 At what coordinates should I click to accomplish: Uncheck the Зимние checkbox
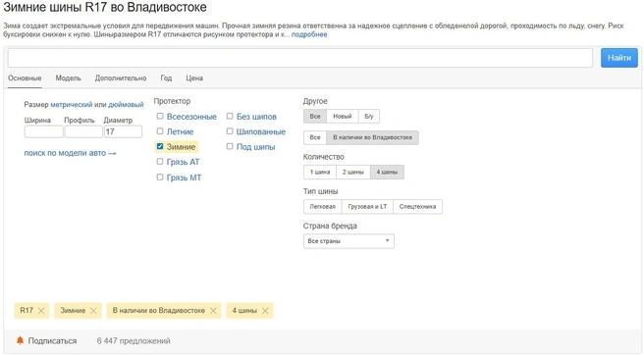point(160,146)
